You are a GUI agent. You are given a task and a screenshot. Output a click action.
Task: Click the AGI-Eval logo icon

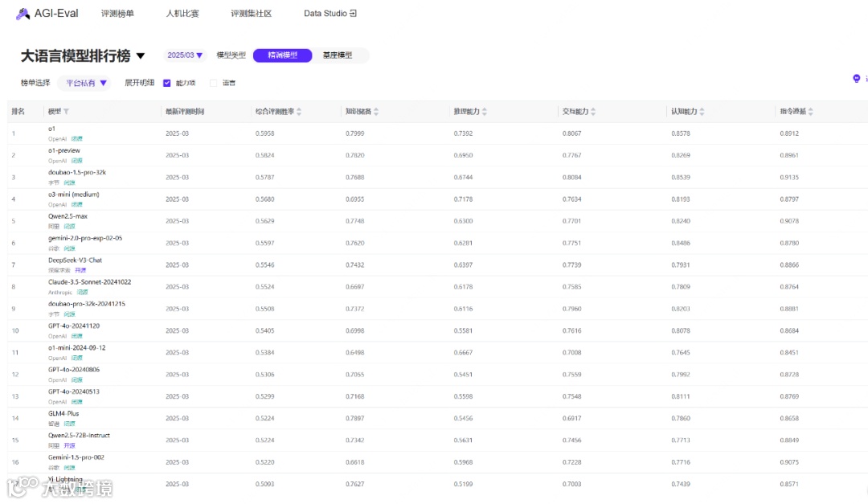tap(23, 14)
